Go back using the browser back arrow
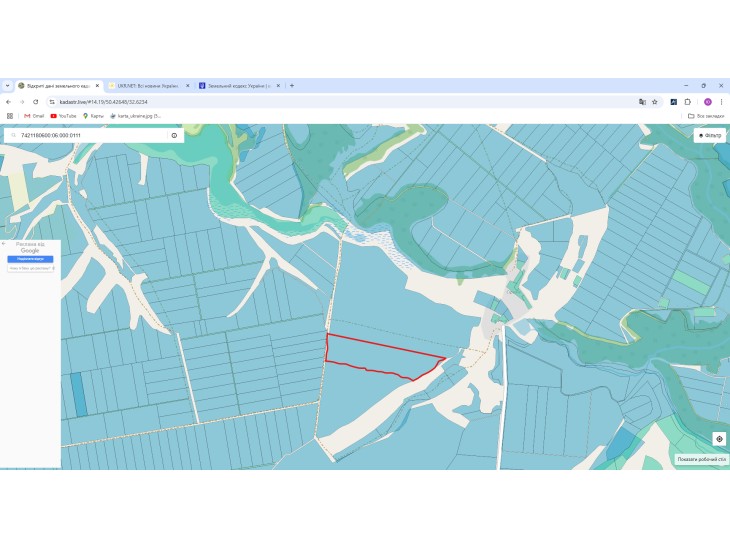Viewport: 730px width, 547px height. pyautogui.click(x=8, y=102)
